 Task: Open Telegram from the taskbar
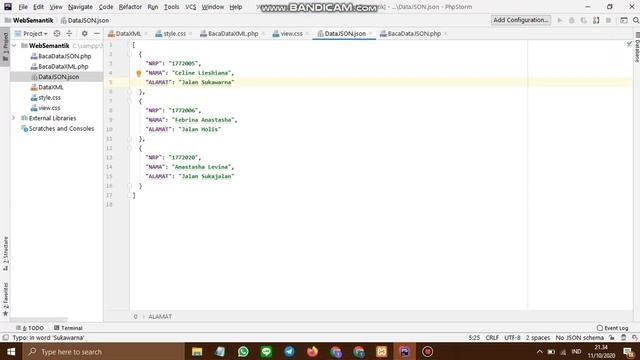(x=289, y=351)
